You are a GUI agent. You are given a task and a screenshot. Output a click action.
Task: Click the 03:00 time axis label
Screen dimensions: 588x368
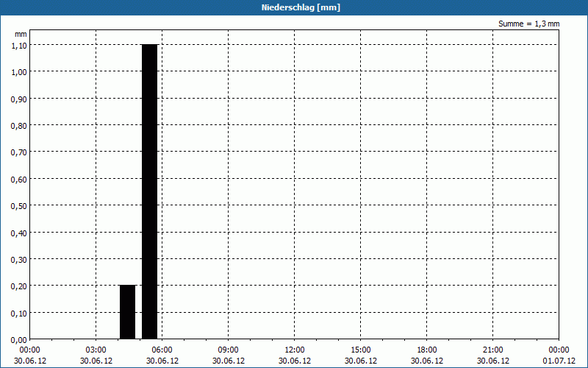click(x=96, y=350)
